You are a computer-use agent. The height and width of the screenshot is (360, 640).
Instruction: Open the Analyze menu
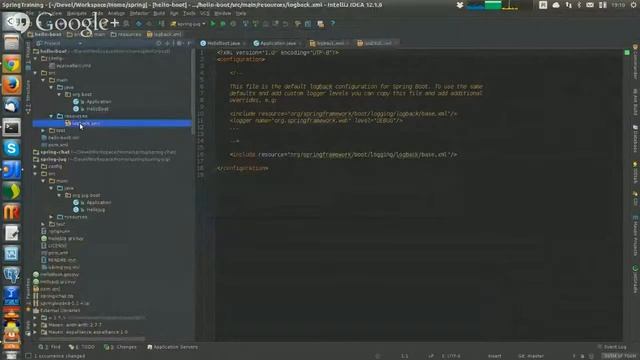(x=116, y=13)
